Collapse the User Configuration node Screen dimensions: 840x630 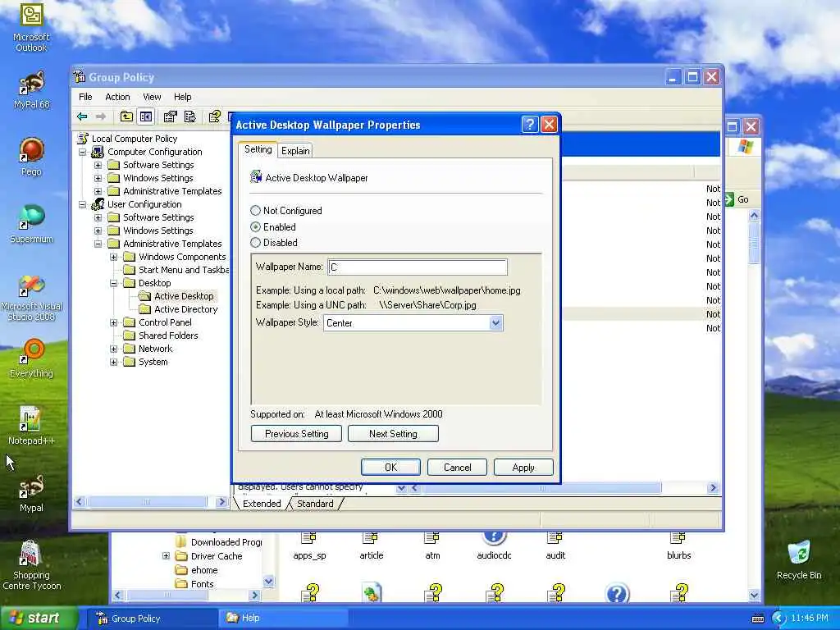click(x=83, y=204)
